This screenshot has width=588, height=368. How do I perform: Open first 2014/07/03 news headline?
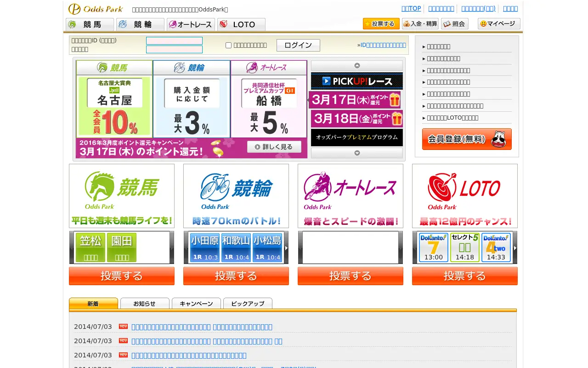tap(202, 327)
